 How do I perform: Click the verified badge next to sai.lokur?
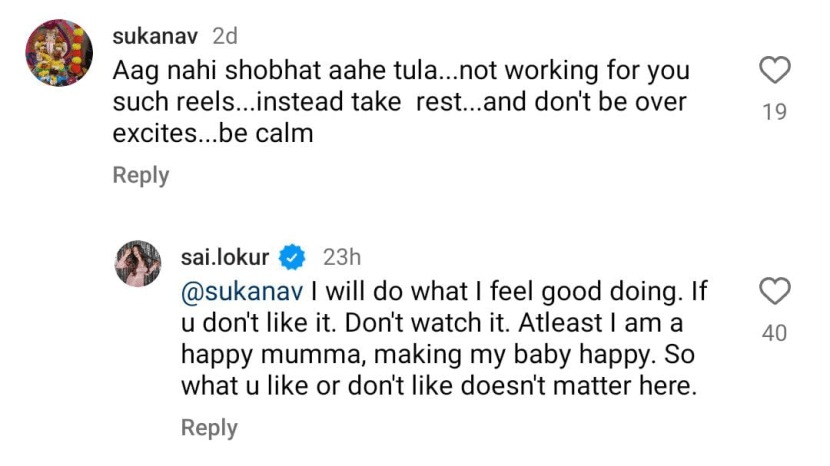[x=291, y=257]
